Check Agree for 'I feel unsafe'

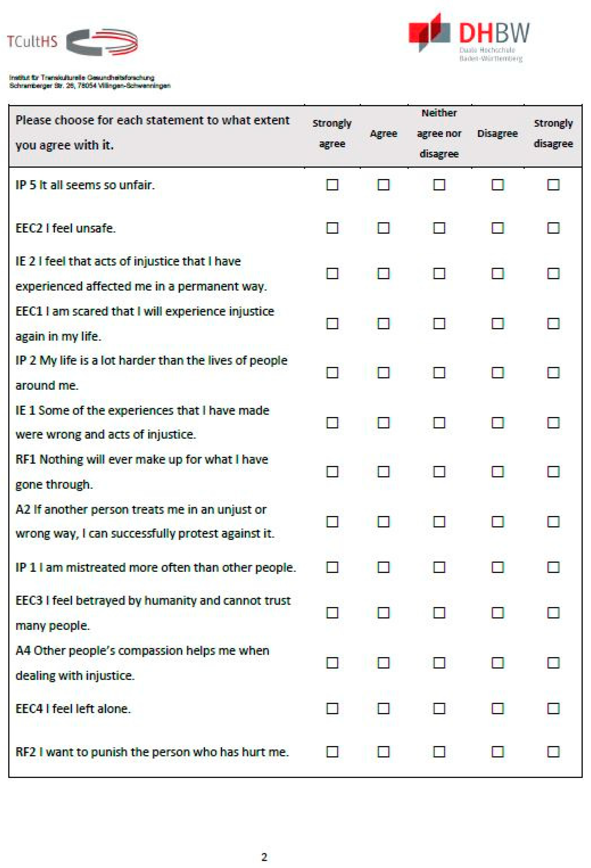pos(383,228)
